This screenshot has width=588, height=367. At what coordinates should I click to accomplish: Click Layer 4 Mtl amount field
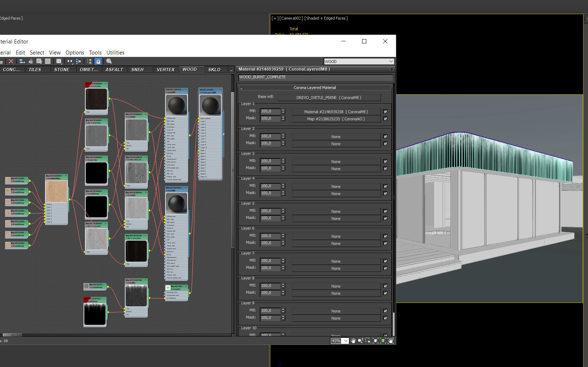point(270,186)
